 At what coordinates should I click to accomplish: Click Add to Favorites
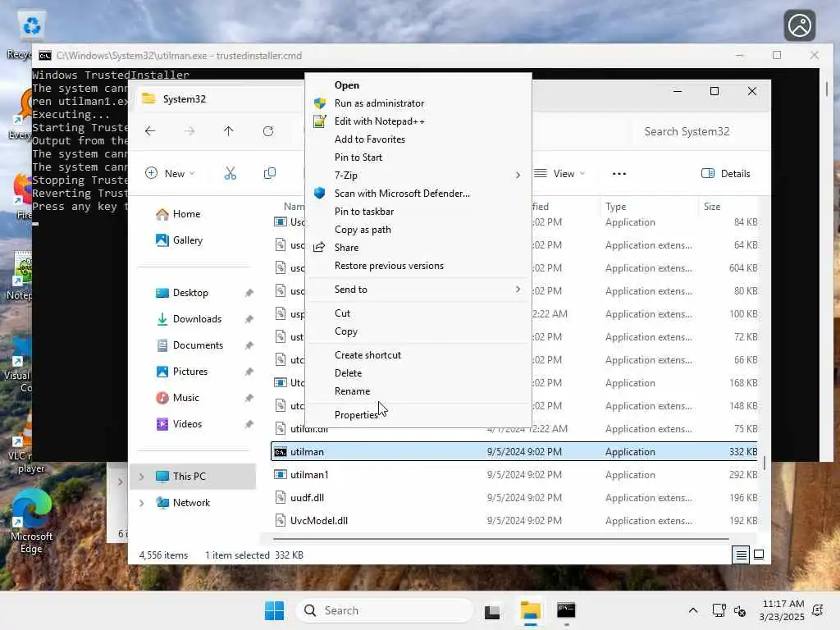[x=370, y=139]
